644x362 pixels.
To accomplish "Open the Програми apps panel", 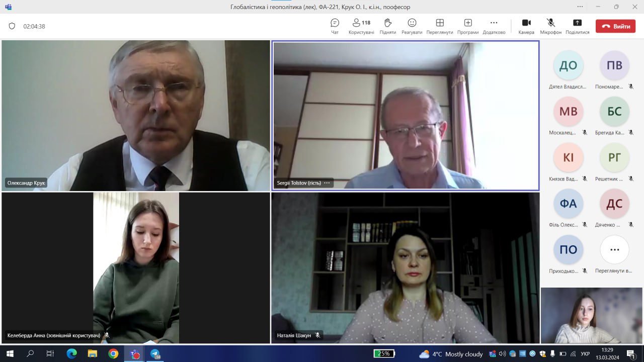I will 468,26.
